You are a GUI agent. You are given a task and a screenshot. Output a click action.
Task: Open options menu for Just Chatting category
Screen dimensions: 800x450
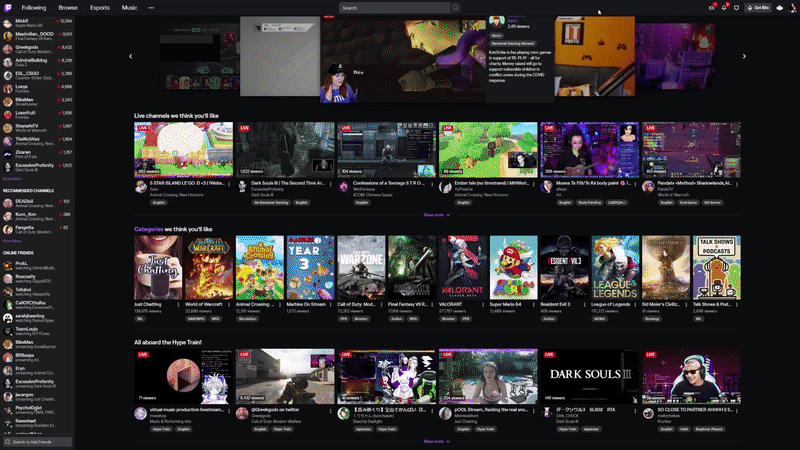[178, 305]
